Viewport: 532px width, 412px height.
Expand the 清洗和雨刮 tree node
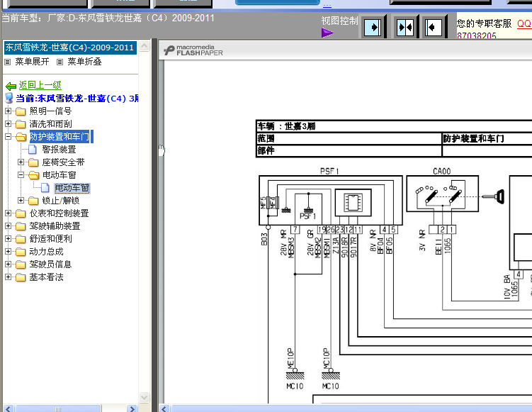coord(8,124)
